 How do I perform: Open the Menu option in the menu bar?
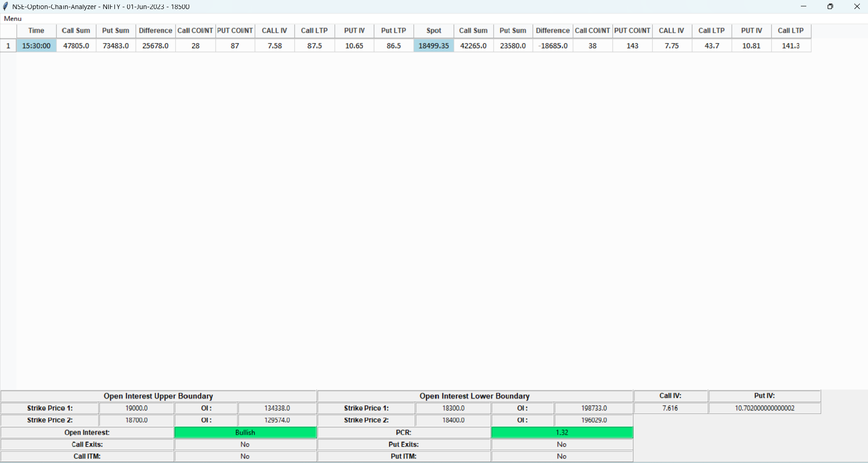click(12, 19)
